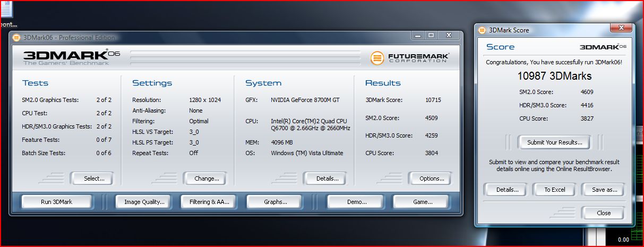
Task: Click the 3DMark06 title bar app icon
Action: click(16, 37)
